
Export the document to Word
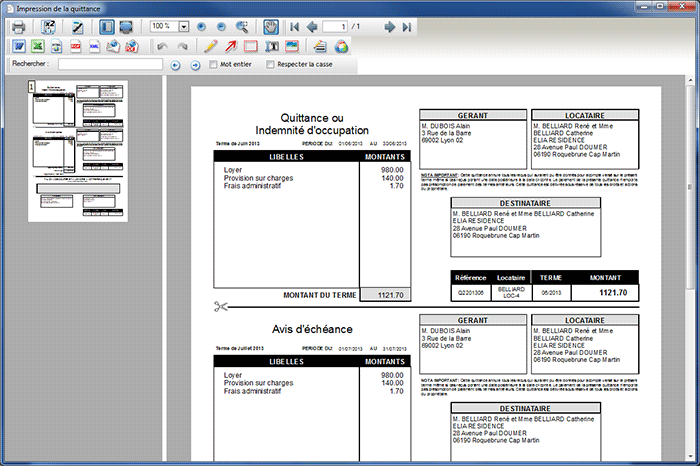18,46
